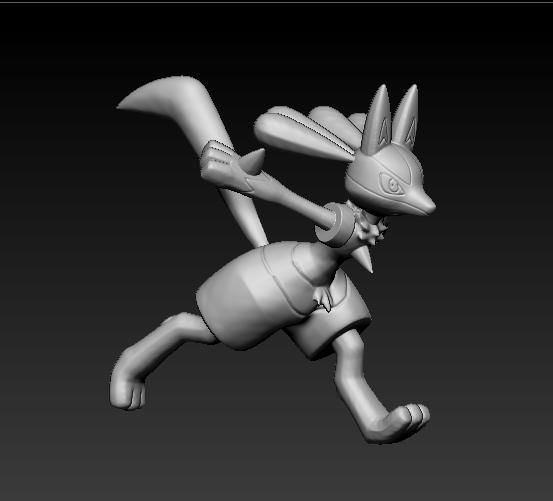553x501 pixels.
Task: Click the chest spike on the model
Action: pos(363,258)
